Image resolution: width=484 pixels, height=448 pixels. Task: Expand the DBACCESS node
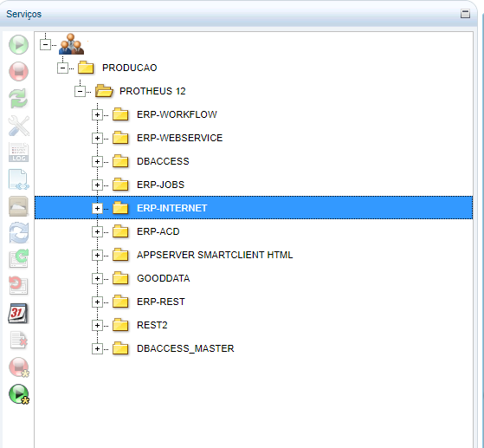click(x=97, y=161)
